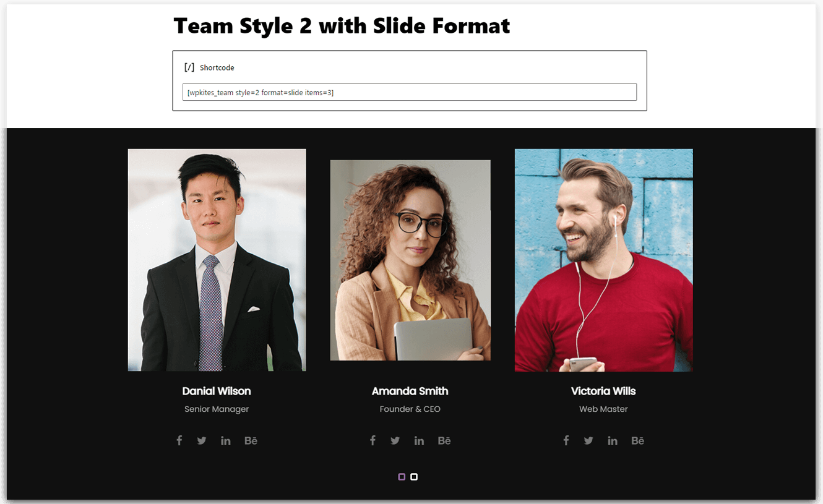
Task: Open Danial Wilson's LinkedIn icon
Action: [x=226, y=441]
